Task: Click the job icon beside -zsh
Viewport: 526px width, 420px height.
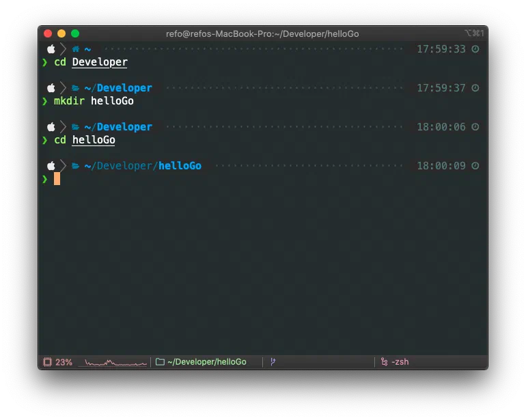Action: pyautogui.click(x=384, y=362)
